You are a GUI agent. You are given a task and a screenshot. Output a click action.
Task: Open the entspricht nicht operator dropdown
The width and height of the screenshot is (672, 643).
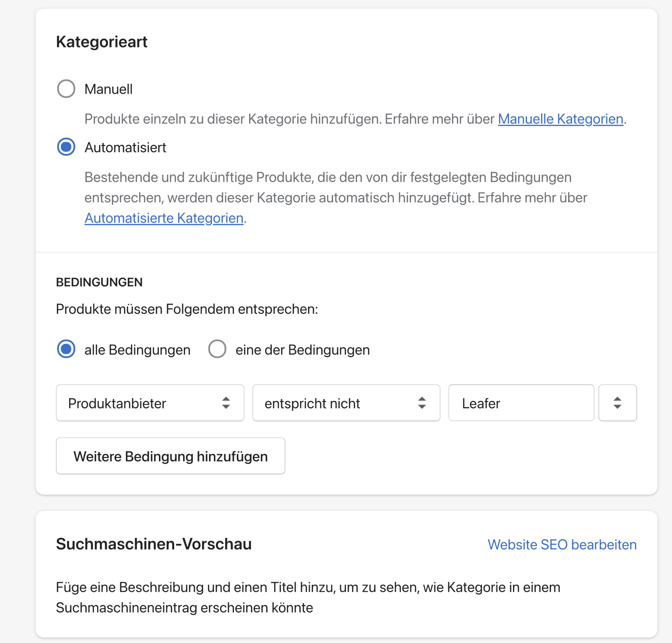[346, 403]
